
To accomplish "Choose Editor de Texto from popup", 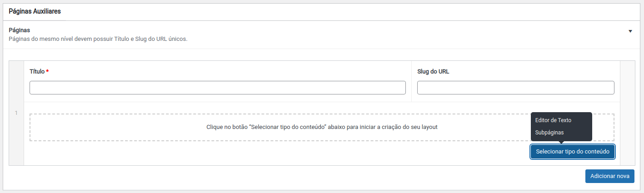I will coord(553,120).
